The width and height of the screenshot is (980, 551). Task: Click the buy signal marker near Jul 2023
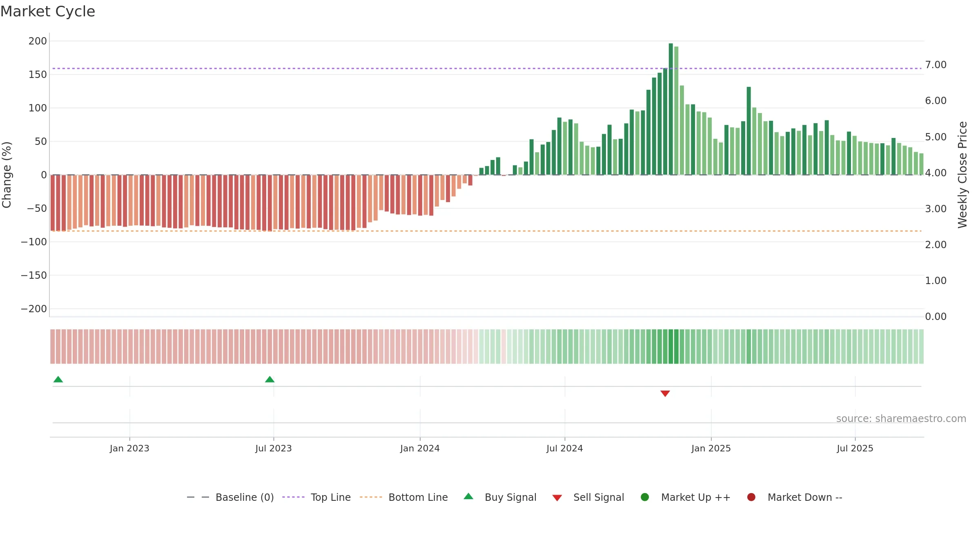coord(269,380)
